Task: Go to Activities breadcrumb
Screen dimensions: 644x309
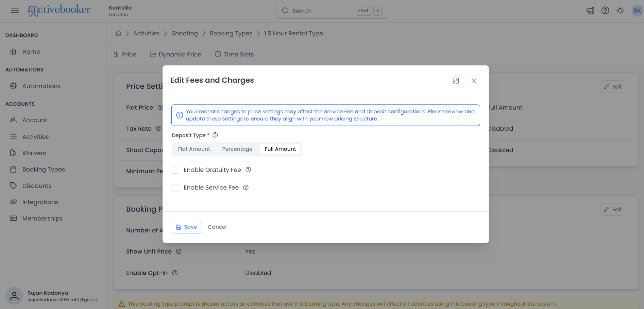Action: pos(146,33)
